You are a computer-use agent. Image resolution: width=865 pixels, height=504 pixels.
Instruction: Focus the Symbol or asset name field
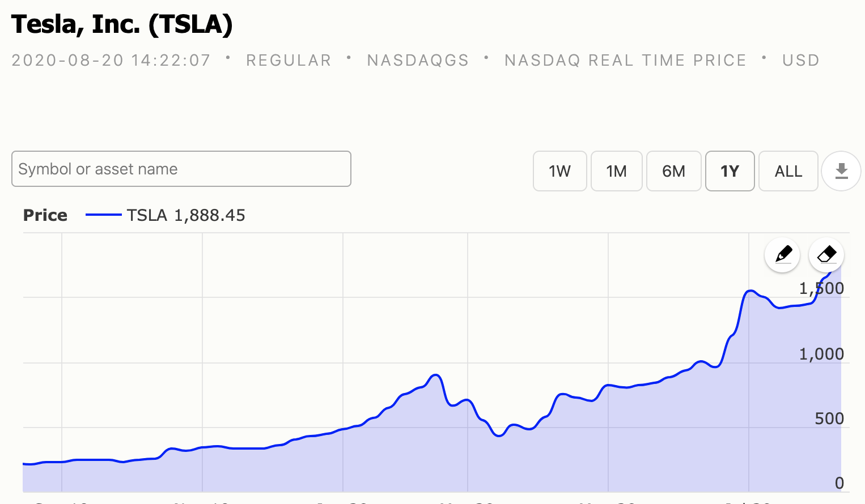181,169
